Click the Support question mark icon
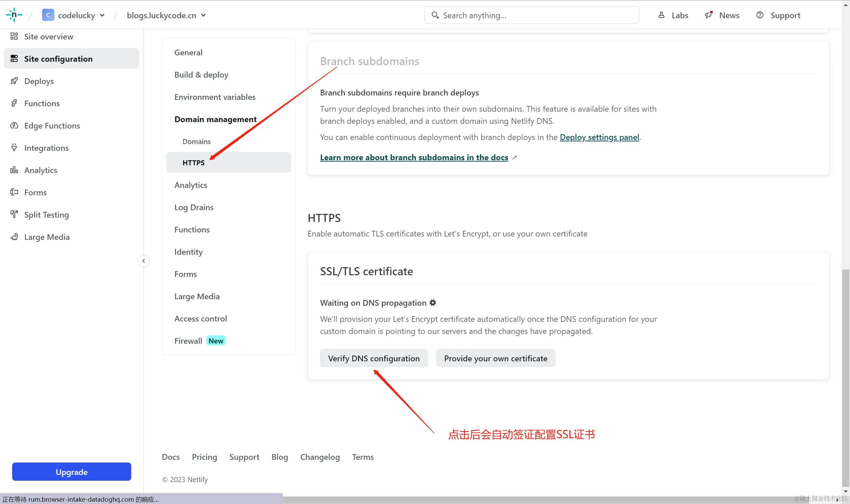Image resolution: width=850 pixels, height=504 pixels. pos(760,15)
